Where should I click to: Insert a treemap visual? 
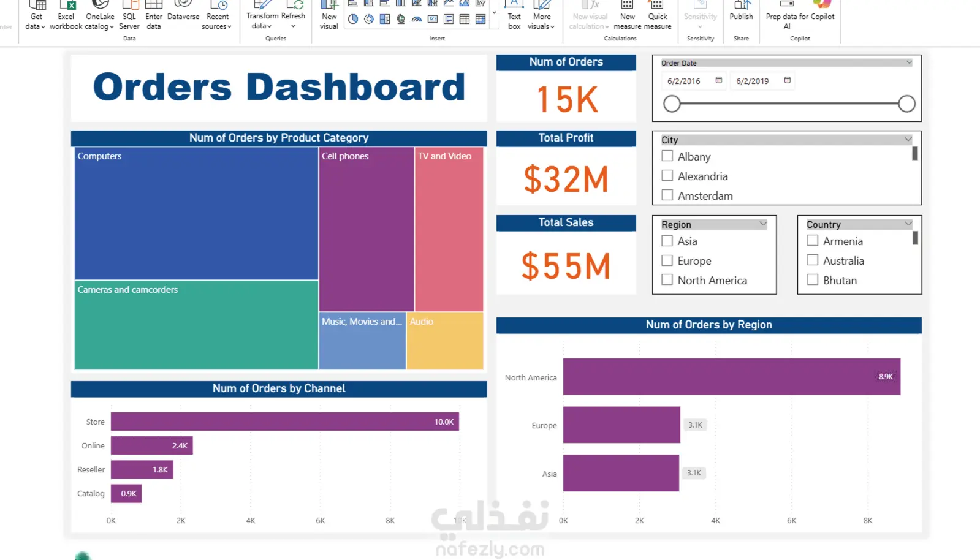click(x=385, y=19)
